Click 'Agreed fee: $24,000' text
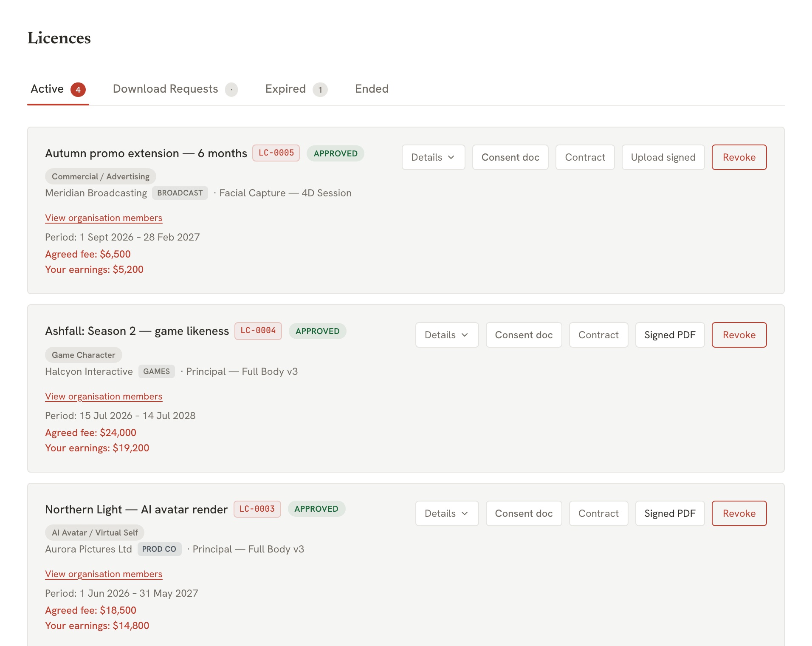This screenshot has width=812, height=646. [91, 433]
